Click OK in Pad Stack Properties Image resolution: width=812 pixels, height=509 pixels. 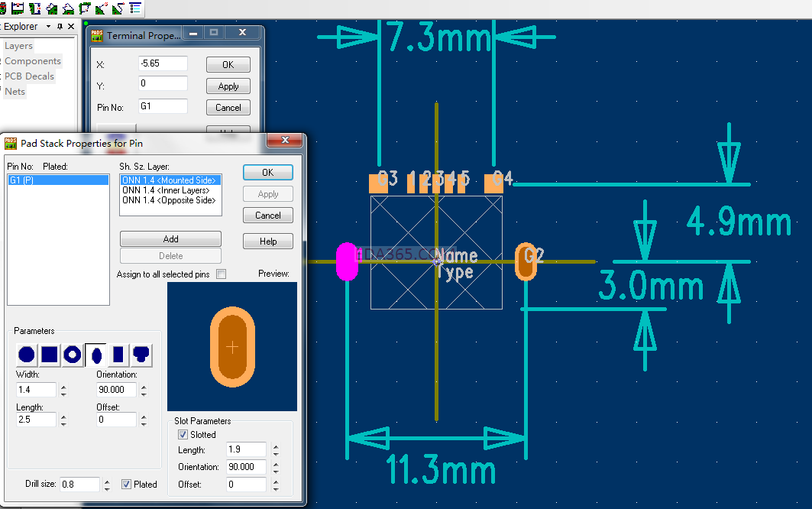tap(267, 172)
